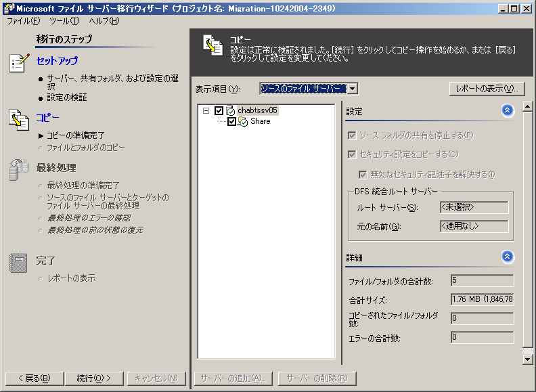Select the Share tree item
Image resolution: width=536 pixels, height=392 pixels.
point(261,121)
